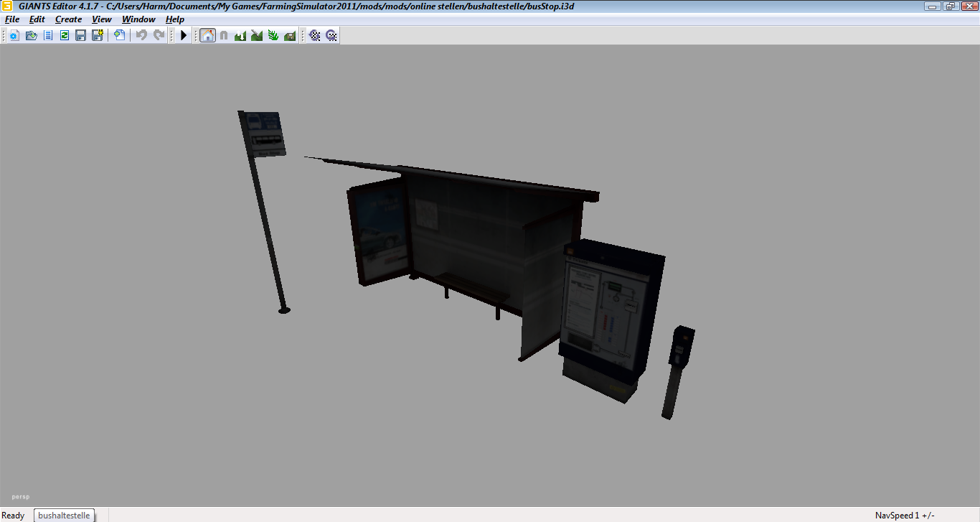Screen dimensions: 980x522
Task: Toggle the magnet snap icon
Action: point(224,35)
